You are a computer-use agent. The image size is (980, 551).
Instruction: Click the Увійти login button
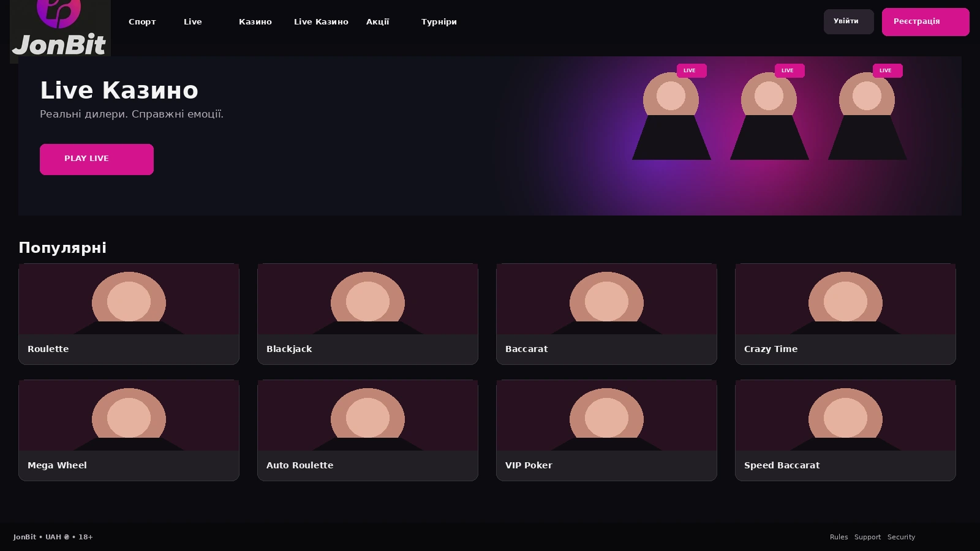[848, 21]
